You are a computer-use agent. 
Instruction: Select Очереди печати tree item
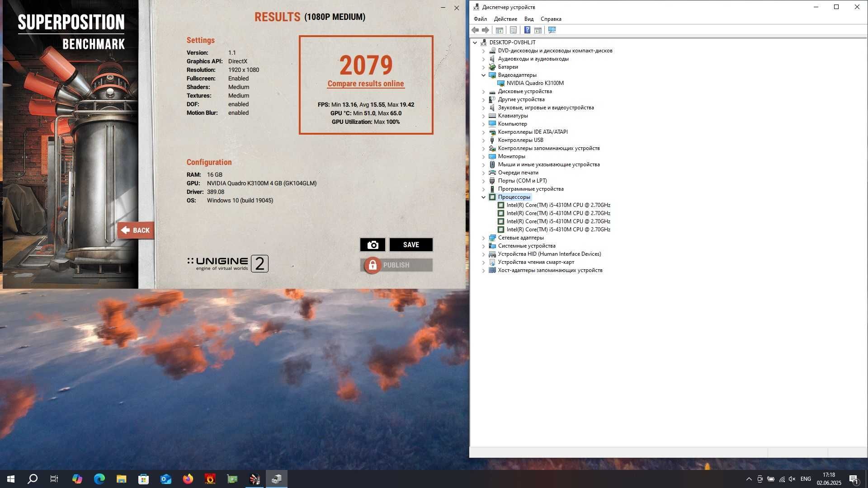pos(518,173)
